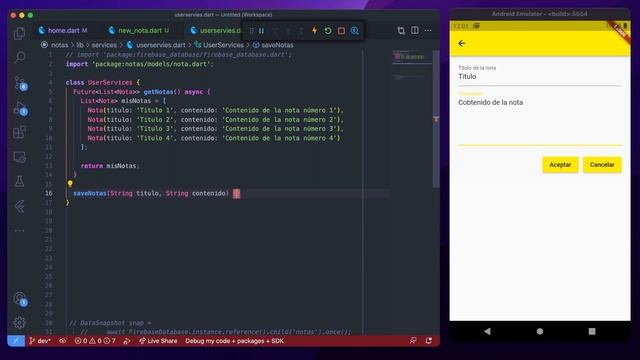Show additional views ellipsis in activity bar
This screenshot has height=360, width=640.
(x=19, y=231)
